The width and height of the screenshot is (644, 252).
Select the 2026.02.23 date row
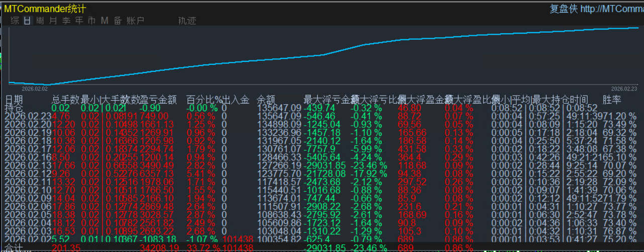(28, 116)
